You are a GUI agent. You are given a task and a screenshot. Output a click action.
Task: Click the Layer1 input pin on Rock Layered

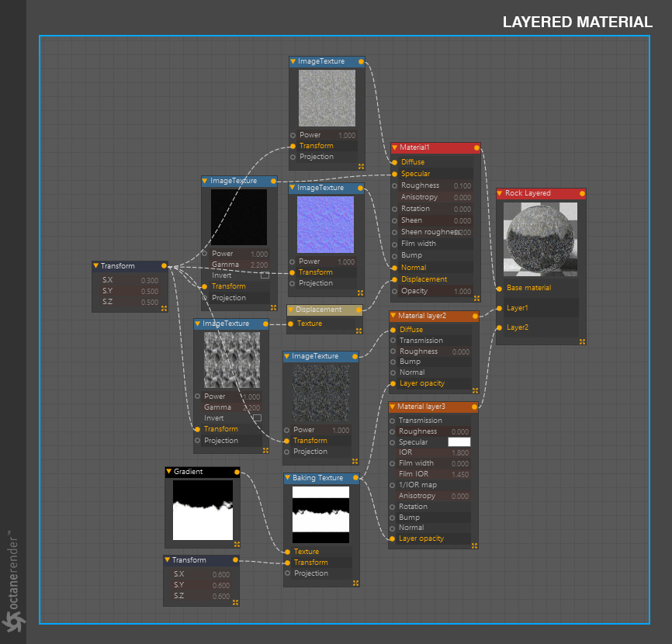pyautogui.click(x=499, y=308)
